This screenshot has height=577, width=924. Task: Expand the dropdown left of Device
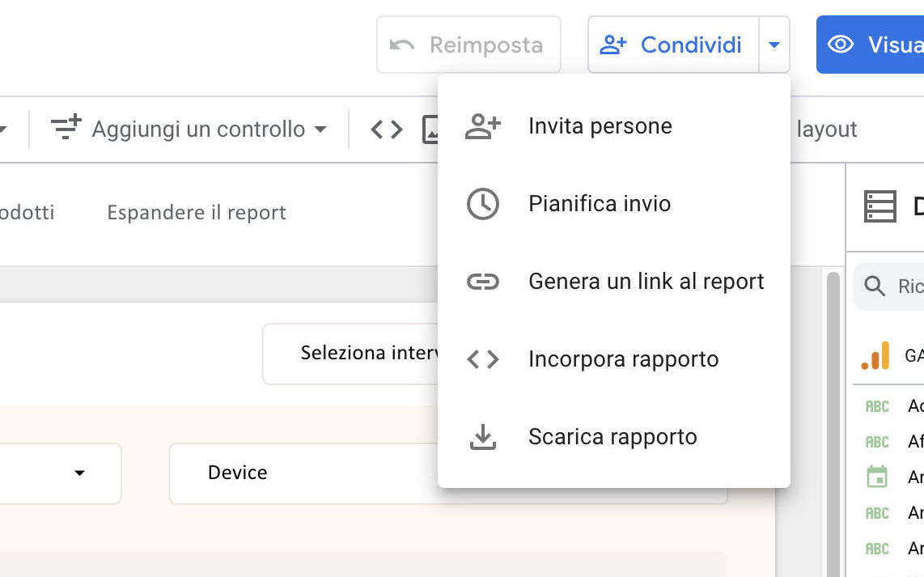(x=79, y=473)
